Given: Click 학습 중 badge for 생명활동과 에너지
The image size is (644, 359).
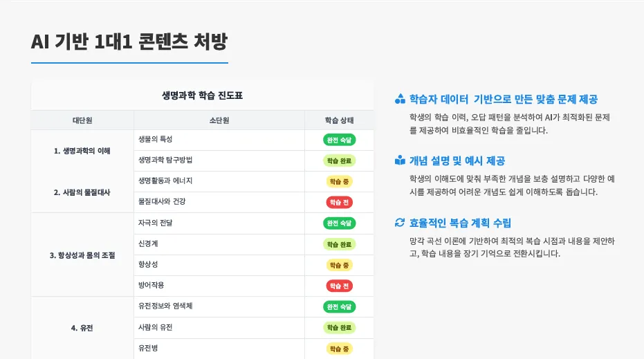Looking at the screenshot, I should click(x=339, y=181).
